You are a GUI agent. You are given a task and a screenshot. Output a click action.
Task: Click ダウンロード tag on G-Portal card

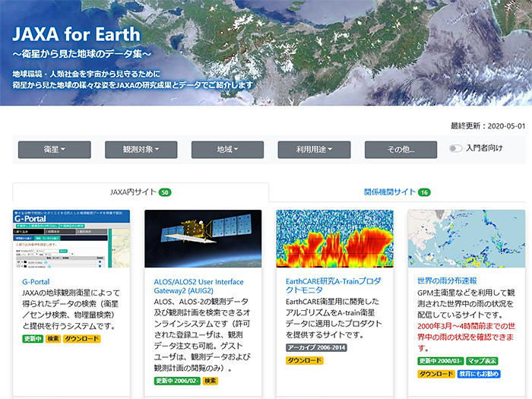tap(82, 339)
